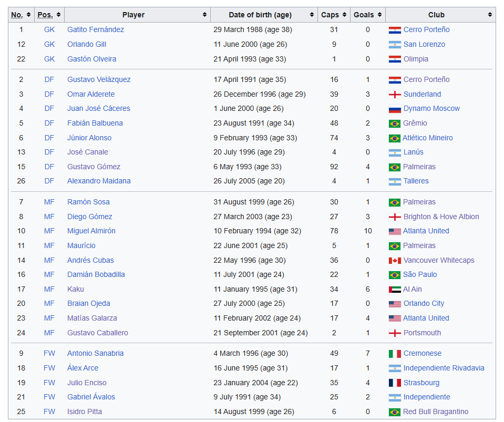Viewport: 504px width, 422px height.
Task: Click the USA flag beside Orlando City
Action: (x=394, y=304)
